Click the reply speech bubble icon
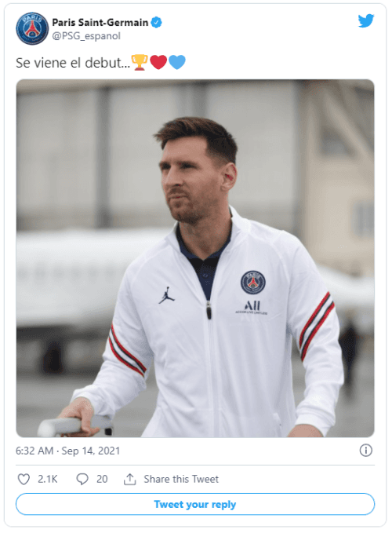 [82, 479]
